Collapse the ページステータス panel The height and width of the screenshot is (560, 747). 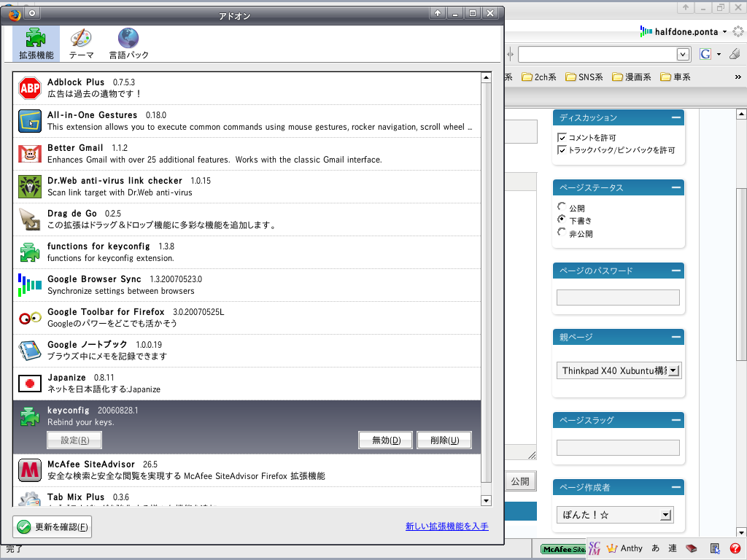pyautogui.click(x=676, y=187)
